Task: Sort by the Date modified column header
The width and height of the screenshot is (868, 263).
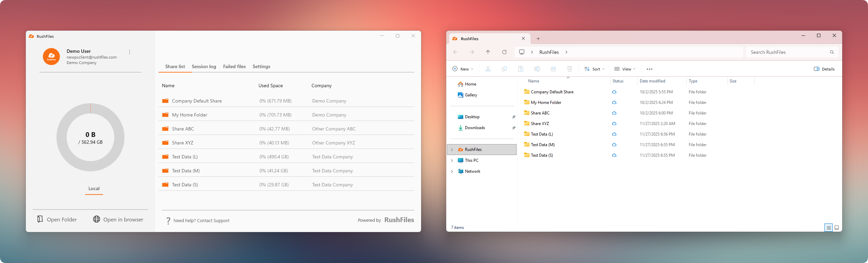Action: point(652,81)
